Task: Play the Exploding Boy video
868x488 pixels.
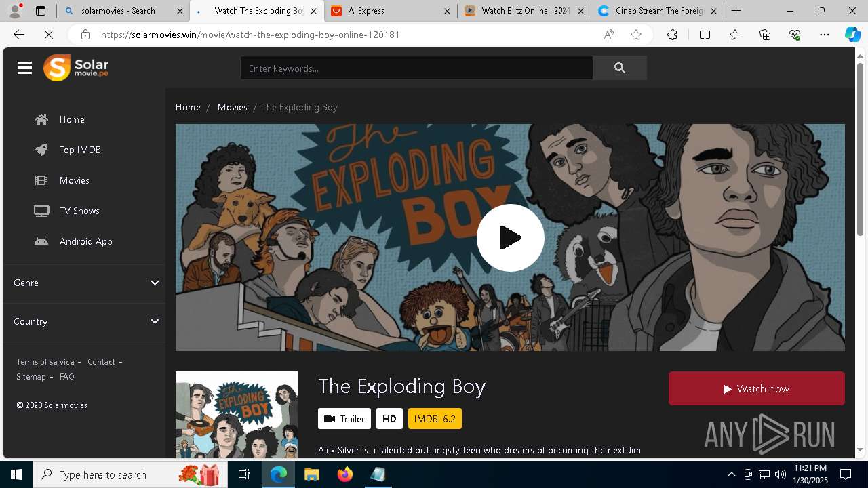Action: [x=510, y=238]
